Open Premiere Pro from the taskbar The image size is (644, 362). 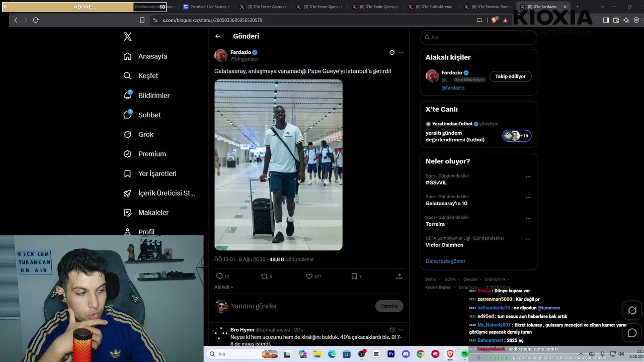tap(391, 354)
